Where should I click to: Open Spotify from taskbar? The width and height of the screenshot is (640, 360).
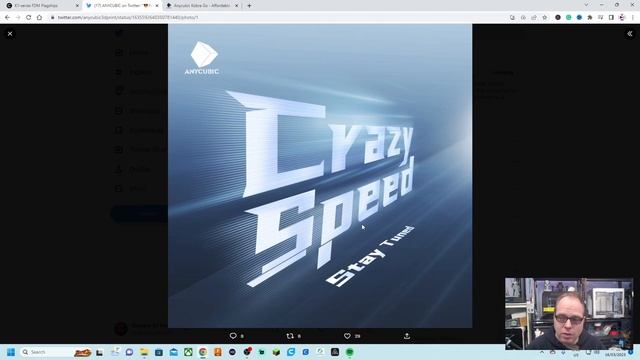[x=350, y=352]
